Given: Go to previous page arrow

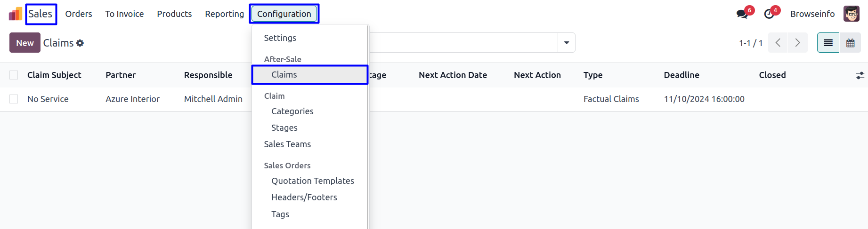Looking at the screenshot, I should pyautogui.click(x=778, y=43).
